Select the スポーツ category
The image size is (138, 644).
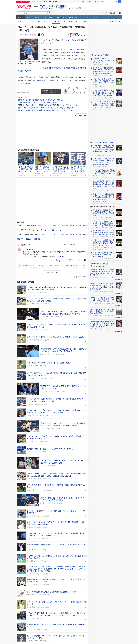[56, 22]
